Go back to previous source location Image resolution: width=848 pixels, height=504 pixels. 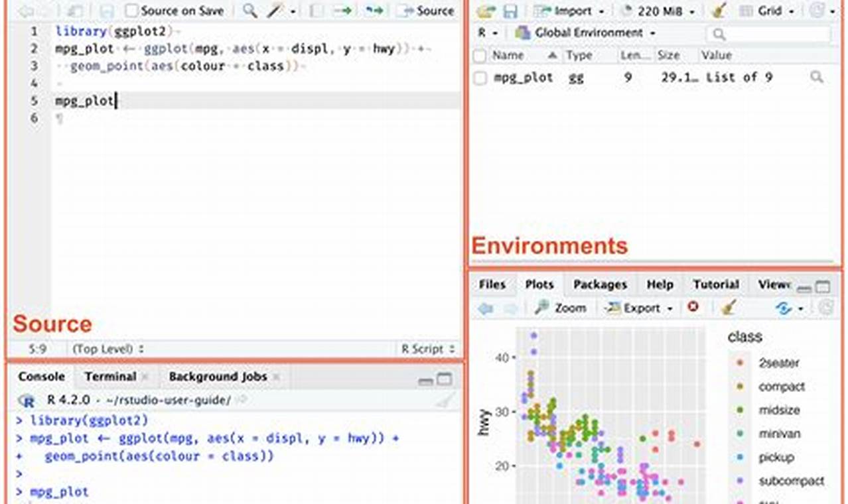point(27,10)
